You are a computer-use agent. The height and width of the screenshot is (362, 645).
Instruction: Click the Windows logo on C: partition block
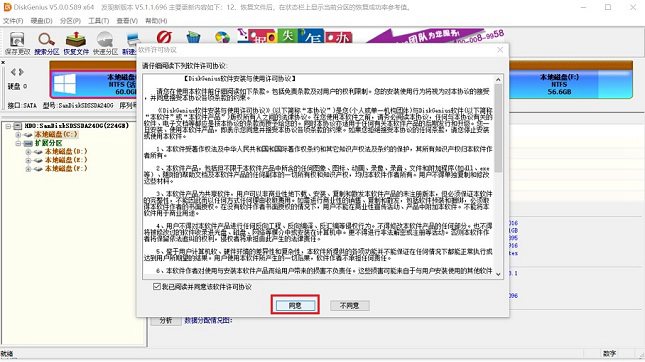[65, 84]
